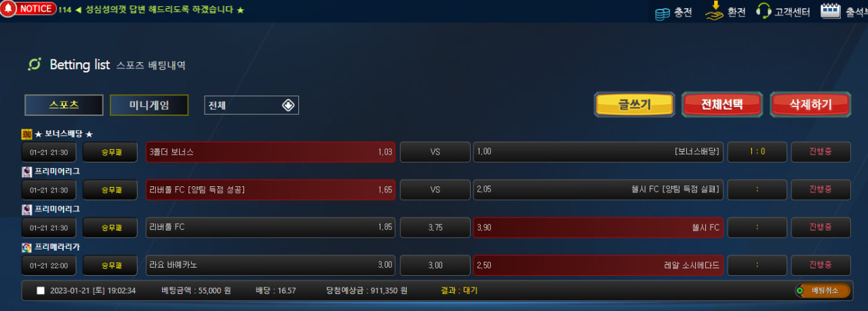Open the 고객센터 headset icon
The height and width of the screenshot is (311, 868).
click(x=764, y=11)
